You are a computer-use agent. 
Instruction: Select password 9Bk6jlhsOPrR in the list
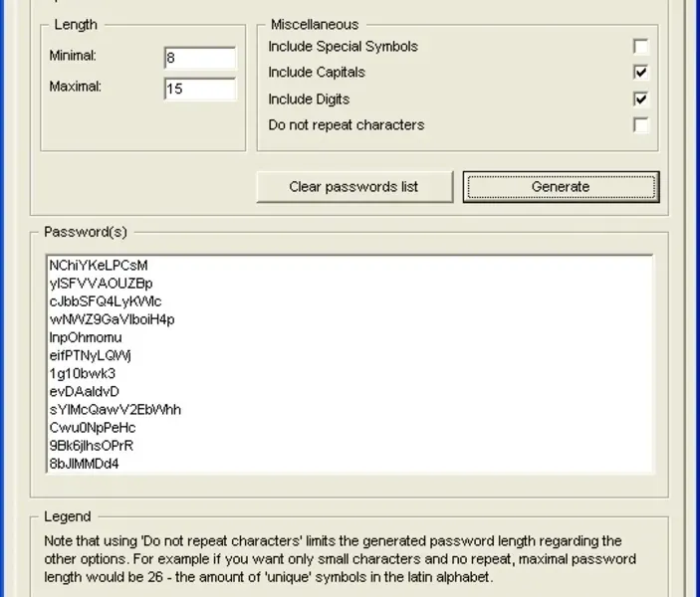91,445
